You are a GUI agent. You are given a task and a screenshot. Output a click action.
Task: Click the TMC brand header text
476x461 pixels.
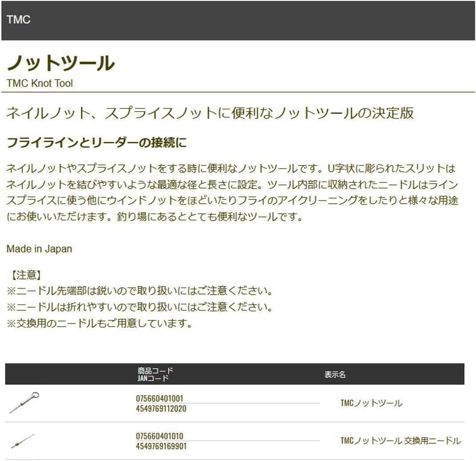pos(19,20)
